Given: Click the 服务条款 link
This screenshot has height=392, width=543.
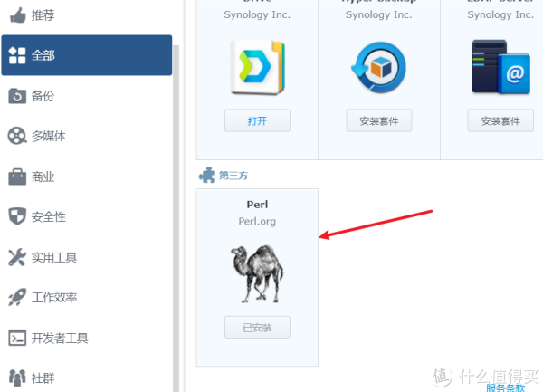Looking at the screenshot, I should (x=505, y=388).
